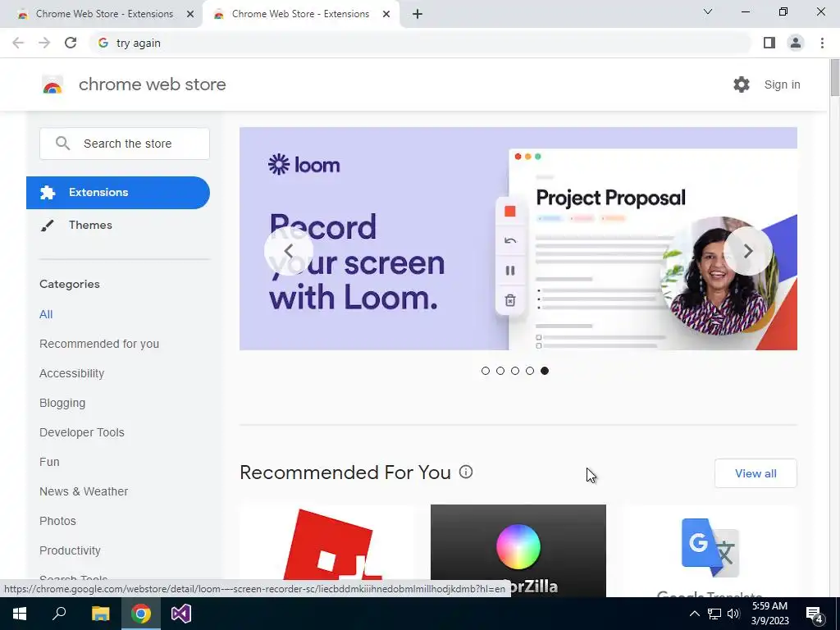Open the network tray icon
This screenshot has height=630, width=840.
pyautogui.click(x=714, y=614)
